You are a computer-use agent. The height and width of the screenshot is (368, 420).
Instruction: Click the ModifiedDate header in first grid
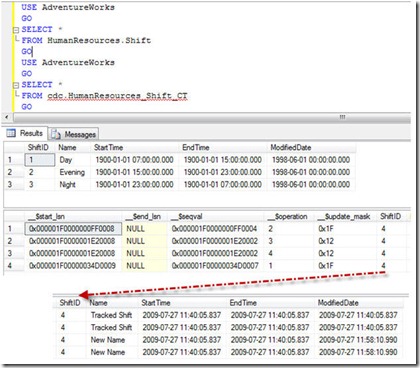[x=311, y=148]
